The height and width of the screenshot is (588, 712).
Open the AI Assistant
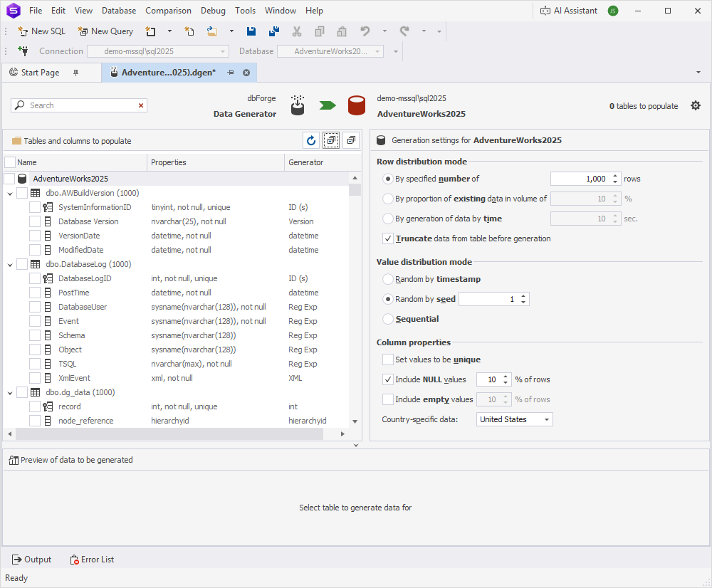(568, 11)
